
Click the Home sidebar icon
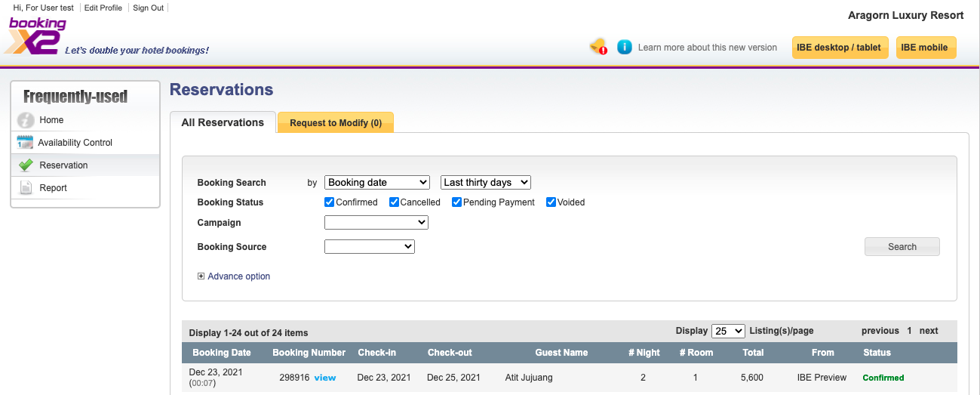tap(26, 120)
